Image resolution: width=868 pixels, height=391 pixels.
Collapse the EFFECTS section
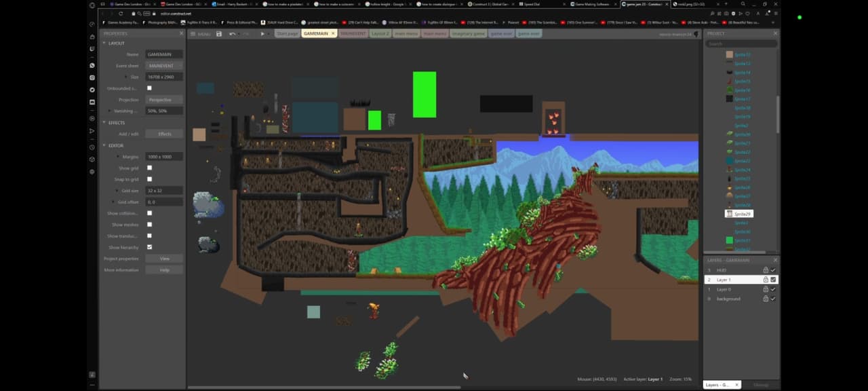tap(104, 123)
